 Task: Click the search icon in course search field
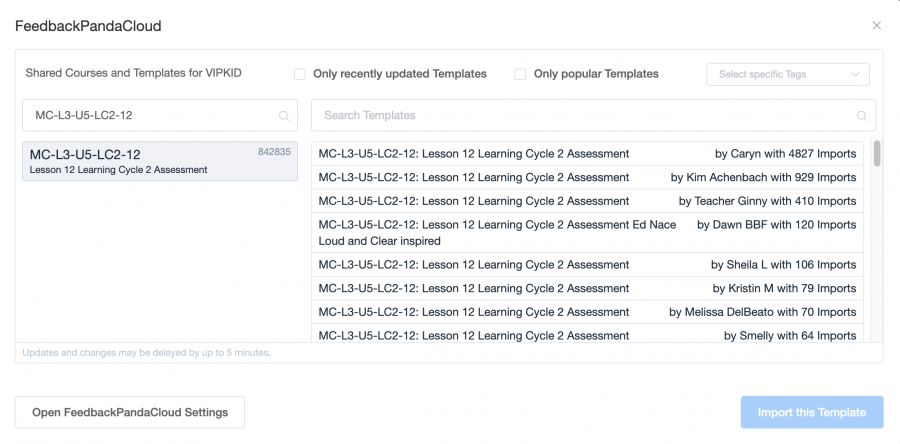click(x=284, y=115)
